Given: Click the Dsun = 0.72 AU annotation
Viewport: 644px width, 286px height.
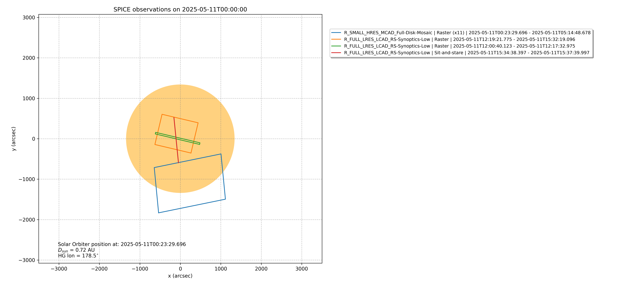Looking at the screenshot, I should pyautogui.click(x=76, y=250).
